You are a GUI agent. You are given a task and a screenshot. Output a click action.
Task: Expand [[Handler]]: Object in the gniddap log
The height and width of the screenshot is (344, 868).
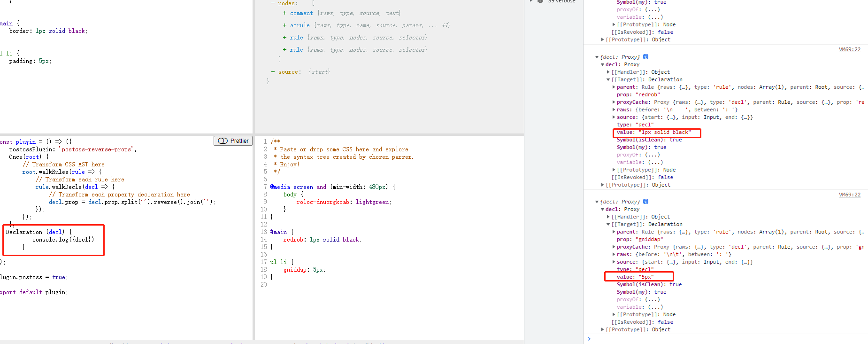[x=608, y=217]
